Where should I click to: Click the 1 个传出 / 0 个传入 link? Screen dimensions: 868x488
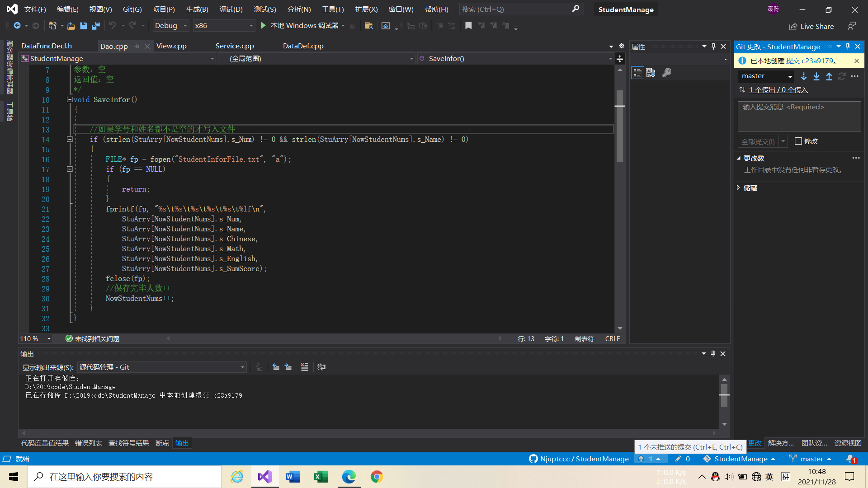pyautogui.click(x=778, y=90)
